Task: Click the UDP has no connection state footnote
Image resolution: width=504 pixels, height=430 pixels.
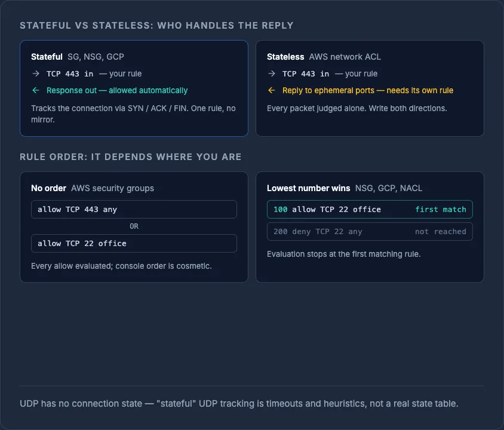Action: (239, 404)
